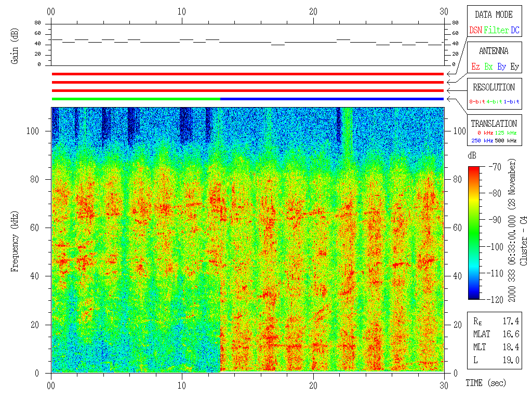Select the green Filter data mode label
532x399 pixels.
(496, 31)
